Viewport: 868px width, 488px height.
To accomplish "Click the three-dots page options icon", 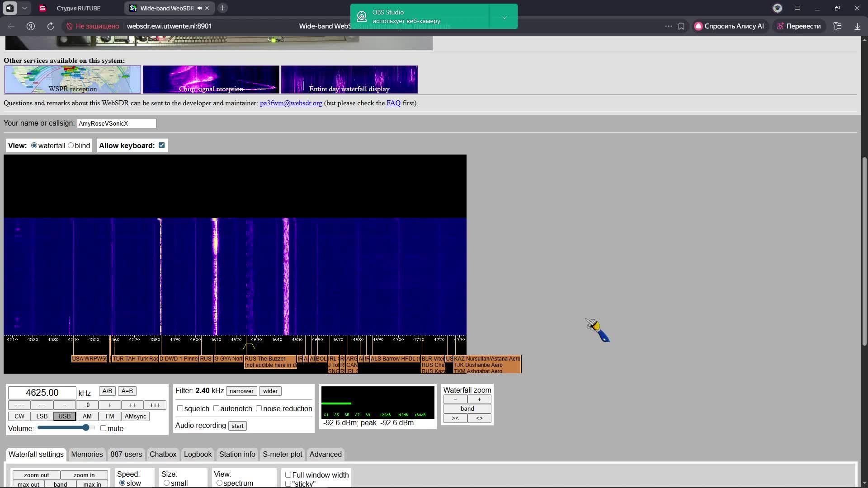I will pos(669,26).
